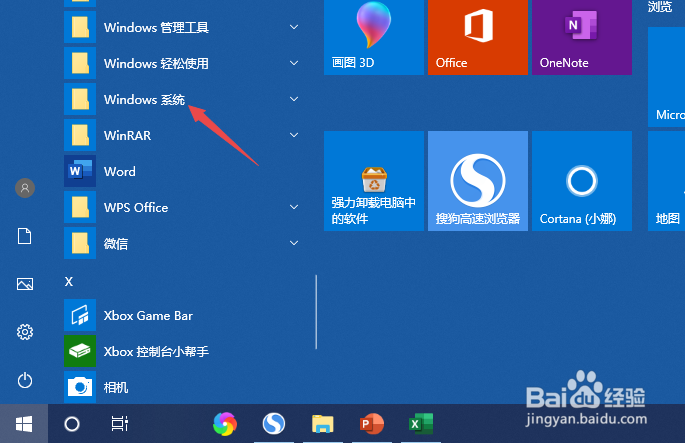Open Excel on the taskbar

(x=421, y=424)
